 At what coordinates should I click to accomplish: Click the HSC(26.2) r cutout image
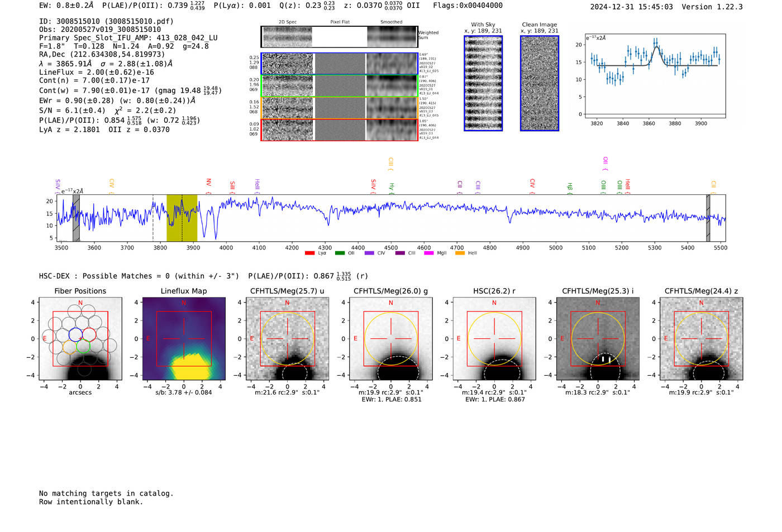click(x=494, y=339)
